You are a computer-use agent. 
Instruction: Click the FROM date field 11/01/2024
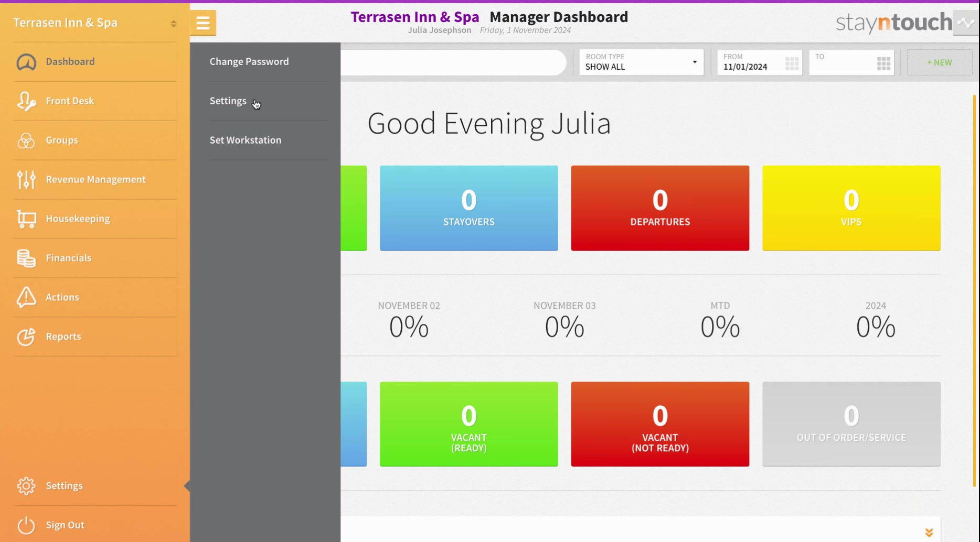(x=760, y=62)
